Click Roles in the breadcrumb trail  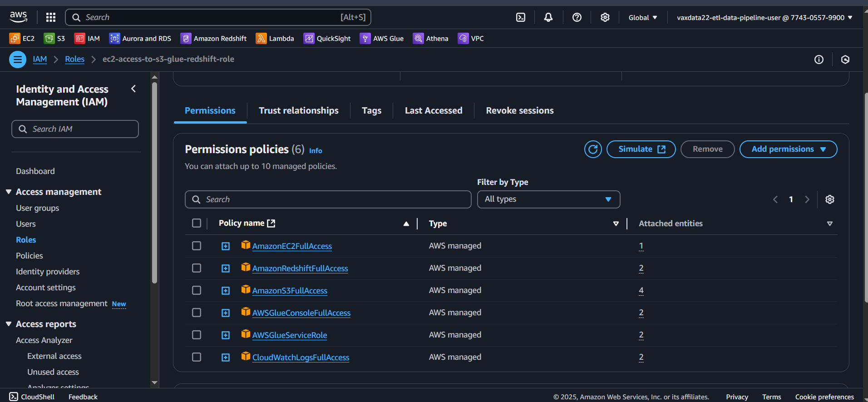click(74, 59)
